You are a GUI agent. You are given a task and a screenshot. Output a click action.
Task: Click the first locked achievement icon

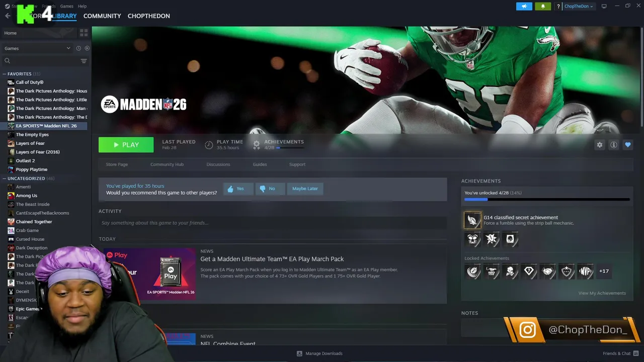click(x=473, y=271)
